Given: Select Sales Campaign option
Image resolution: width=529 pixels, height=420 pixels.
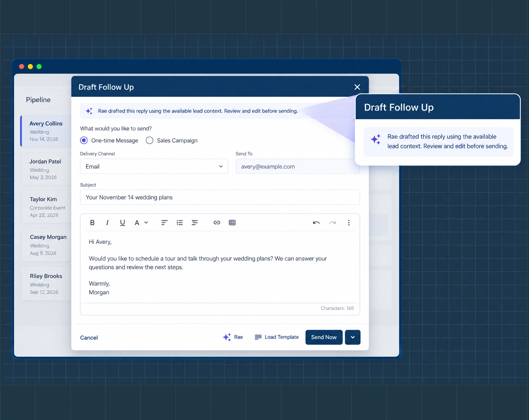Looking at the screenshot, I should (x=172, y=140).
